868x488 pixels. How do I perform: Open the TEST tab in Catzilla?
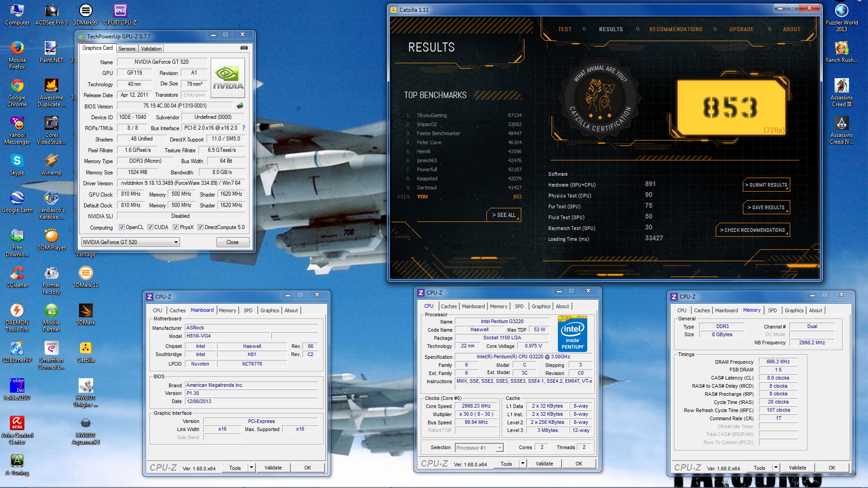[x=565, y=29]
